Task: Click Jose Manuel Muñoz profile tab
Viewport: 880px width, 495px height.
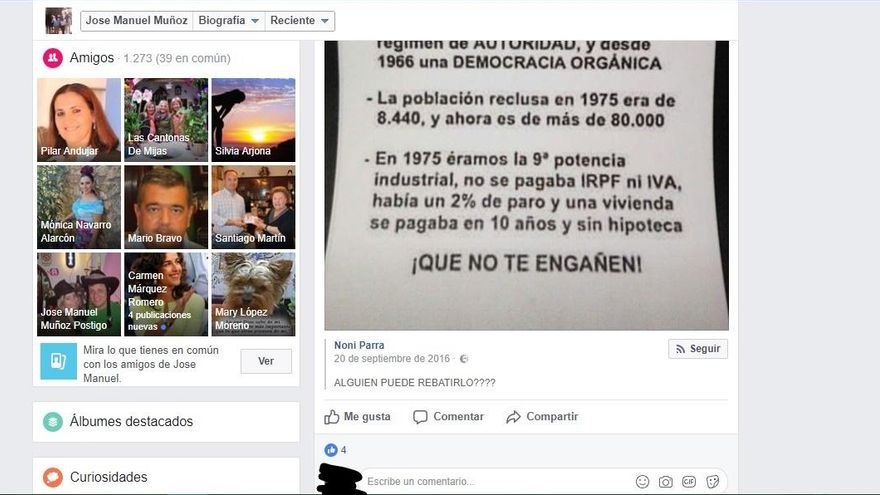Action: [136, 21]
